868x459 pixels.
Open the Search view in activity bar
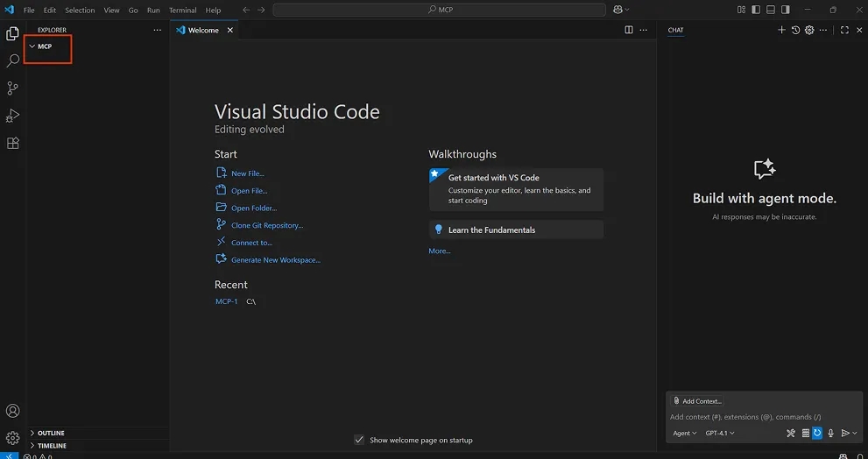pyautogui.click(x=12, y=61)
